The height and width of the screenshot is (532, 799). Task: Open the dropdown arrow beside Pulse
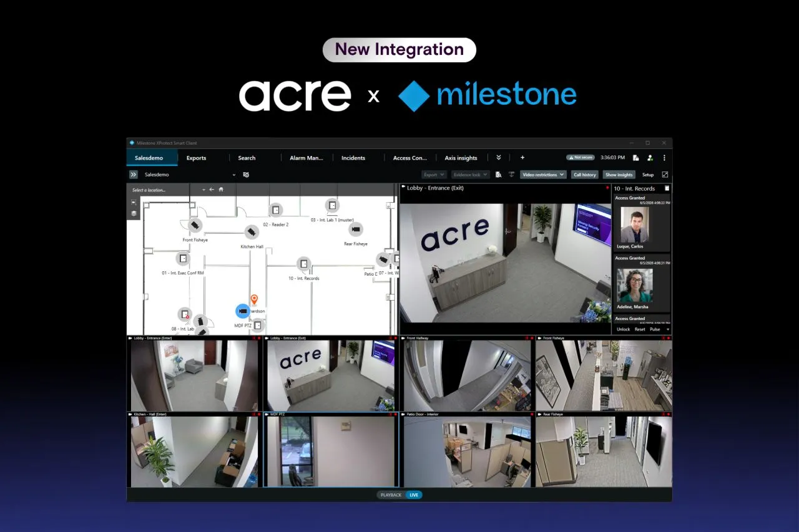(668, 329)
